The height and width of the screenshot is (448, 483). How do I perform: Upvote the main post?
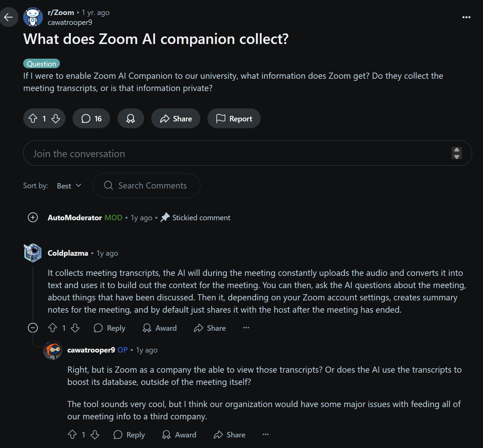pyautogui.click(x=33, y=119)
